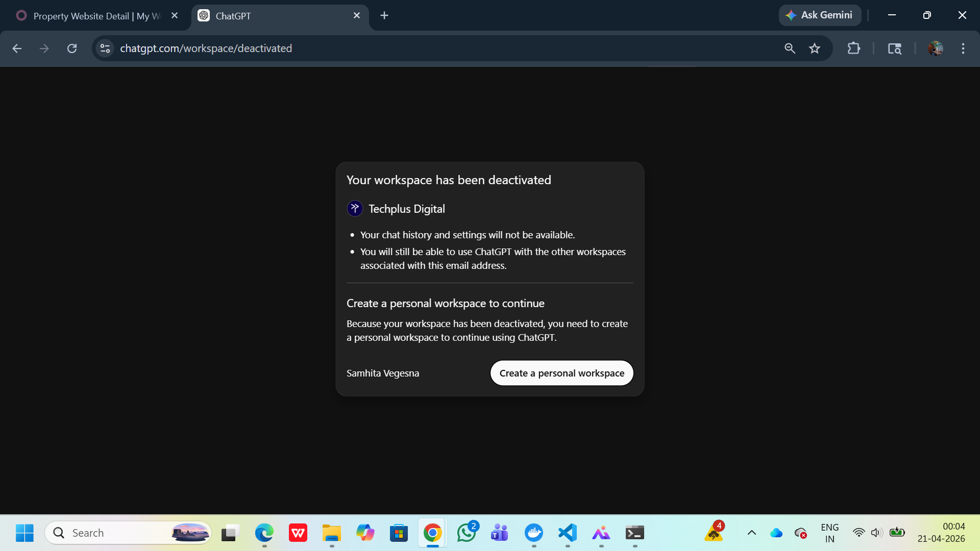Launch Copilot from taskbar
The width and height of the screenshot is (980, 551).
point(365,533)
